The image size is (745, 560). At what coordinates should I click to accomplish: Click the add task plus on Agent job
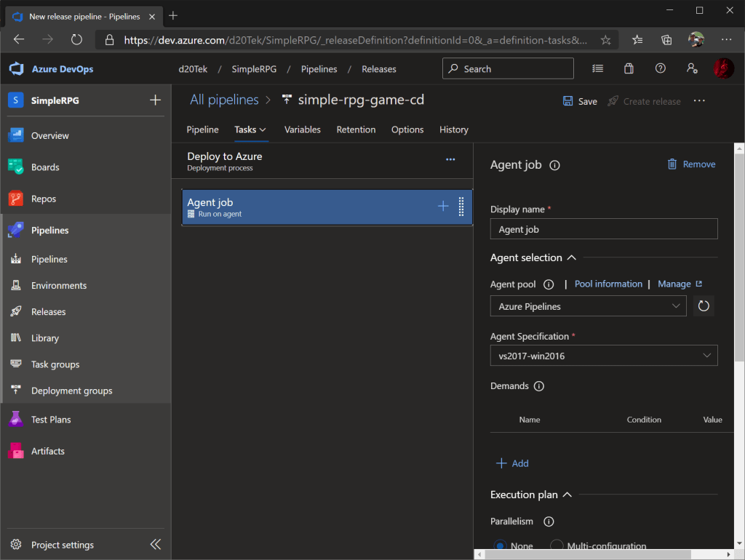pos(443,207)
